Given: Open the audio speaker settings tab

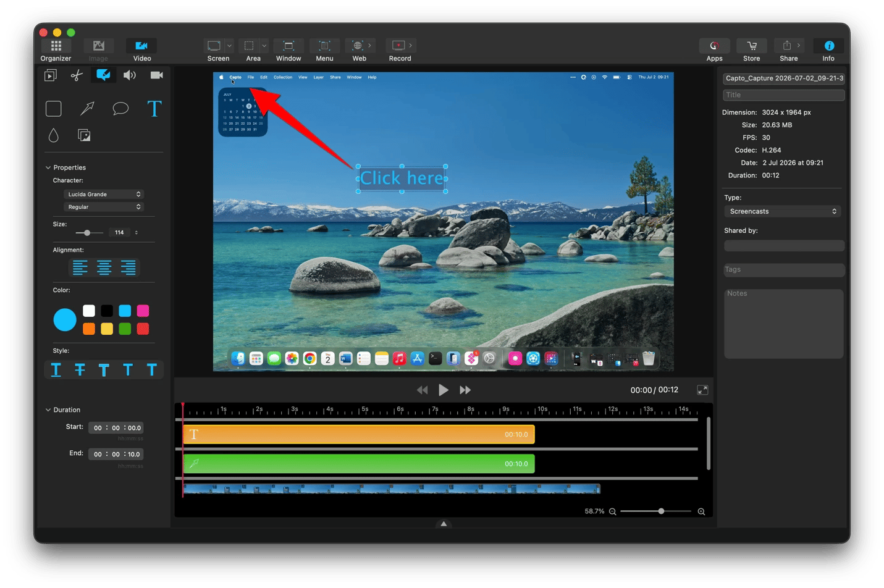Looking at the screenshot, I should (130, 75).
